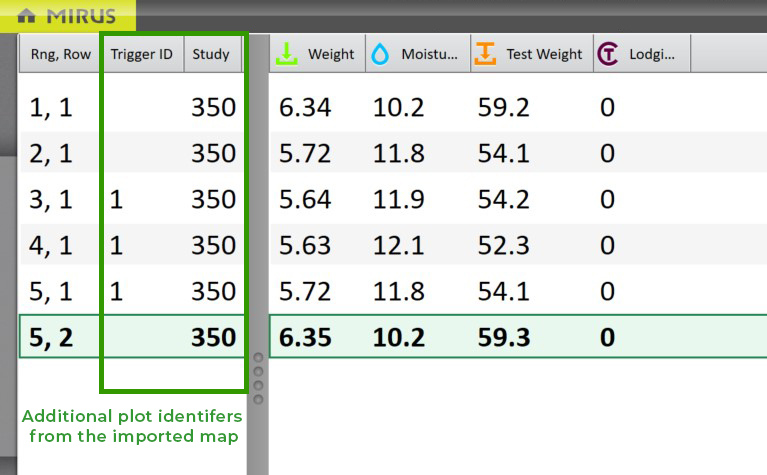Viewport: 767px width, 475px height.
Task: Select the row for plot 3, 1
Action: point(48,199)
